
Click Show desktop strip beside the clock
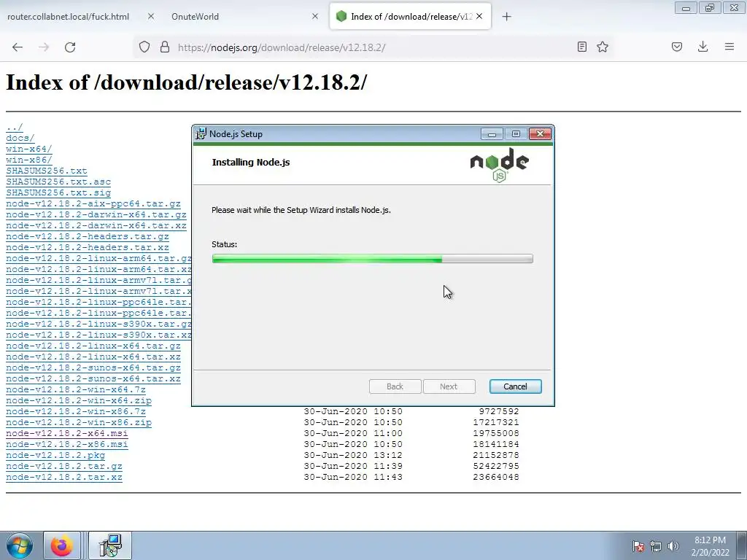click(742, 546)
